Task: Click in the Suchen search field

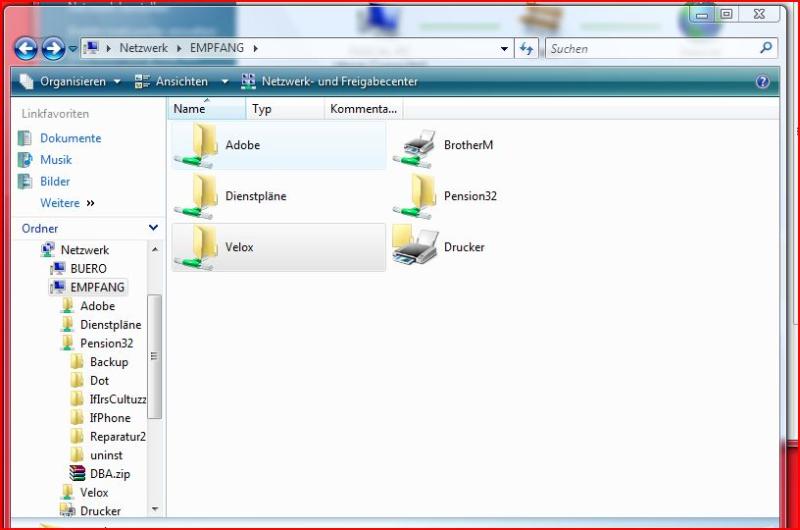Action: pos(650,48)
